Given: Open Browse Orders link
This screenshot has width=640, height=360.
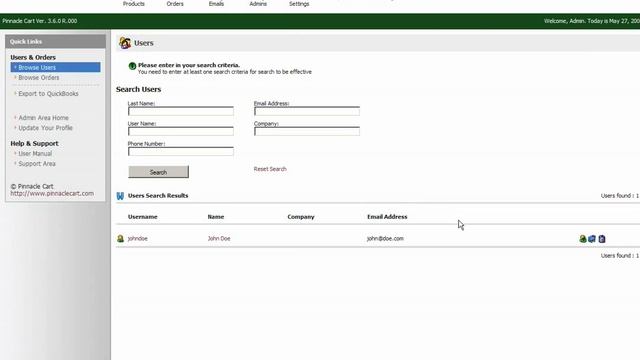Looking at the screenshot, I should point(39,78).
